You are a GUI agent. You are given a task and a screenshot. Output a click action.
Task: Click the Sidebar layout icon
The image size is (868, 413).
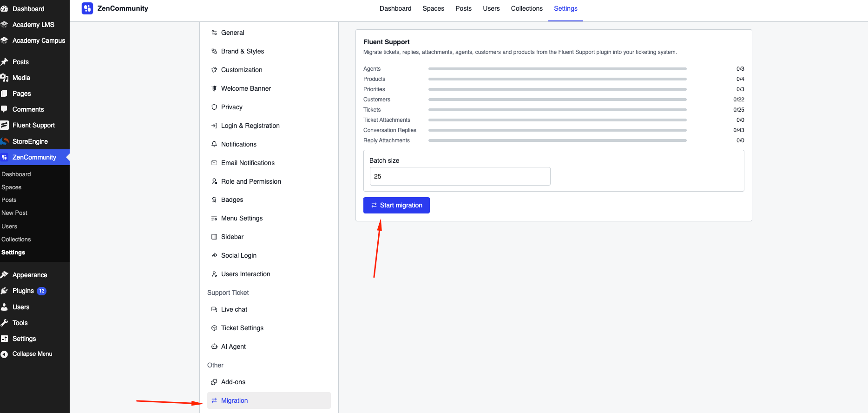pyautogui.click(x=214, y=237)
